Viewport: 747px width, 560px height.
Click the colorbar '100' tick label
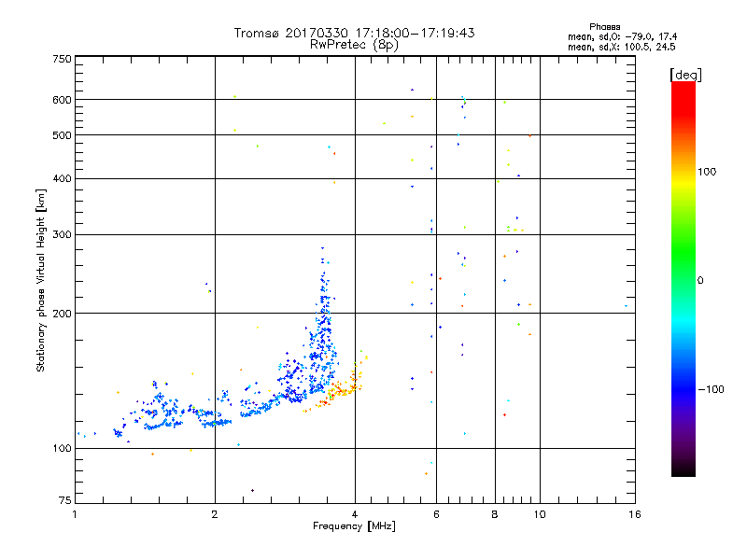[707, 172]
